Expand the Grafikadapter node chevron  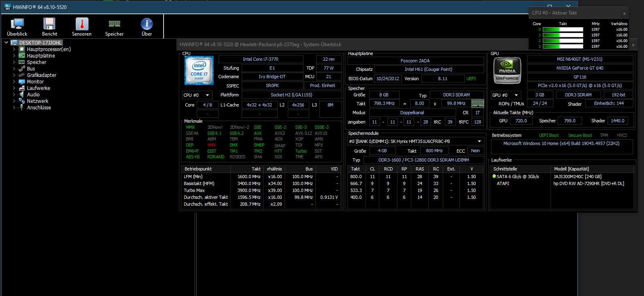pyautogui.click(x=14, y=75)
